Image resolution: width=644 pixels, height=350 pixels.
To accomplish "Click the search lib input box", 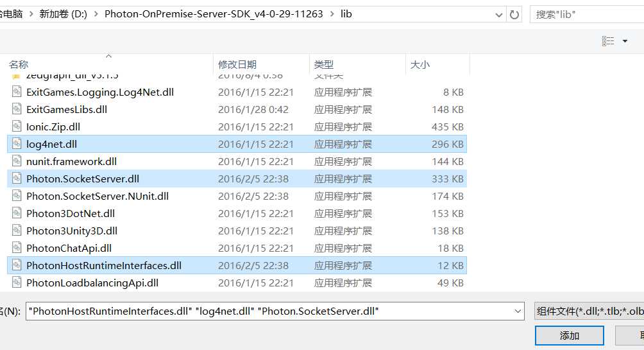I will [x=588, y=15].
